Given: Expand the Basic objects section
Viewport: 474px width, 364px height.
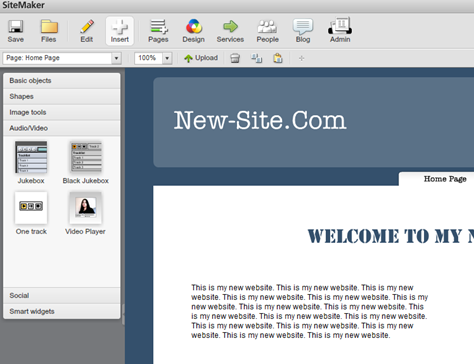Looking at the screenshot, I should tap(62, 81).
